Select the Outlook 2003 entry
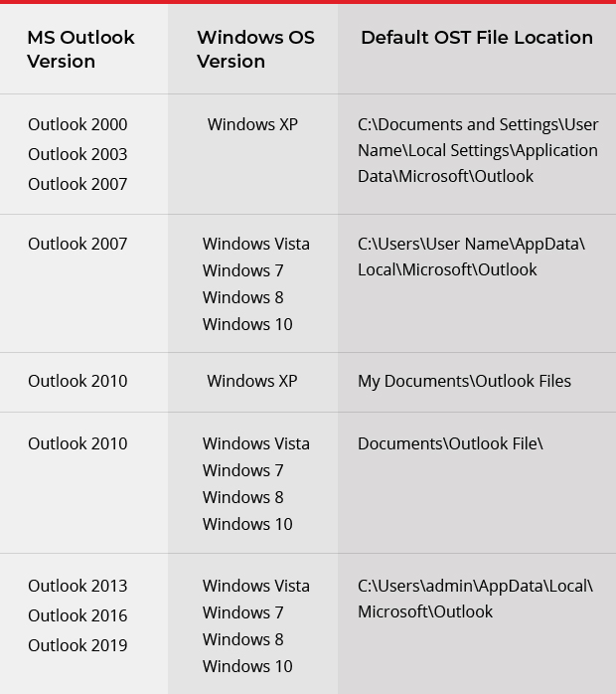Viewport: 616px width, 694px height. coord(77,154)
